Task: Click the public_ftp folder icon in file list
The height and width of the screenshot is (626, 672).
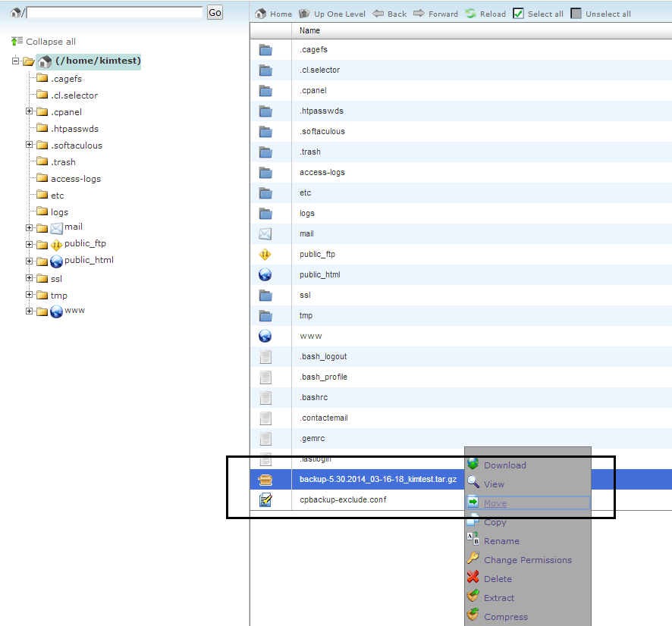Action: pos(265,255)
